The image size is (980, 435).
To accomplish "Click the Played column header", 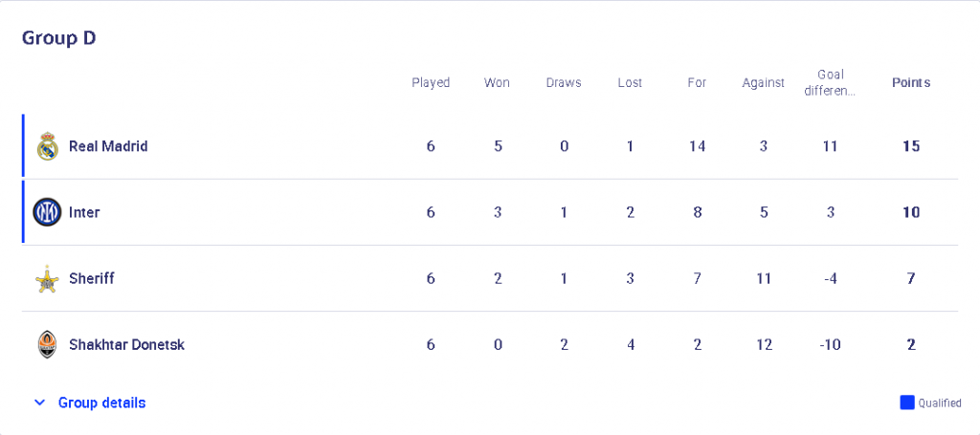I will point(431,83).
